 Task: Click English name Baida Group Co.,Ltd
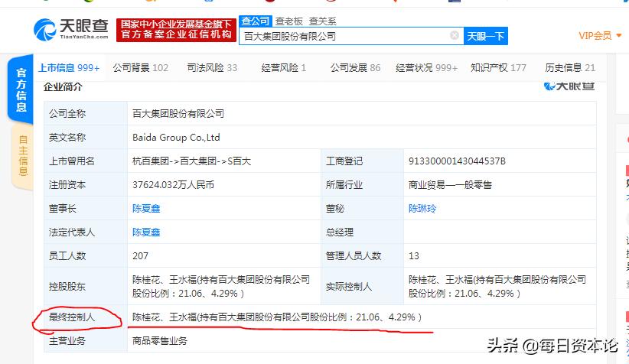(x=176, y=138)
